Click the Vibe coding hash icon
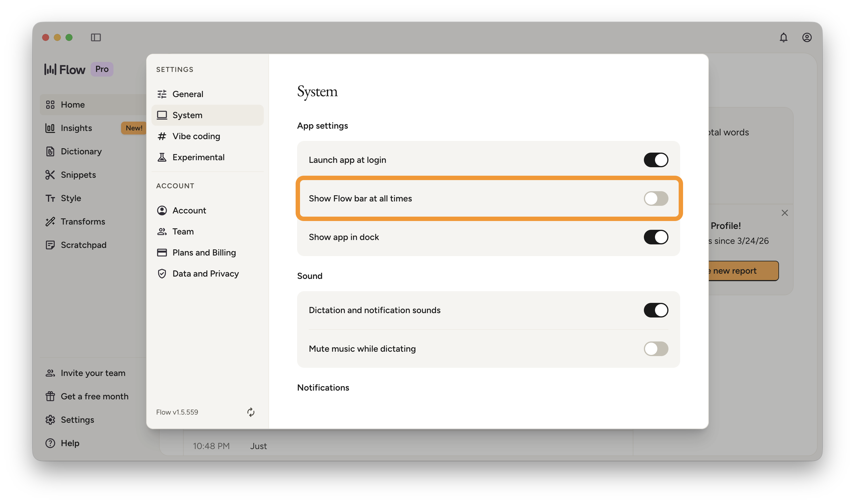 [162, 136]
